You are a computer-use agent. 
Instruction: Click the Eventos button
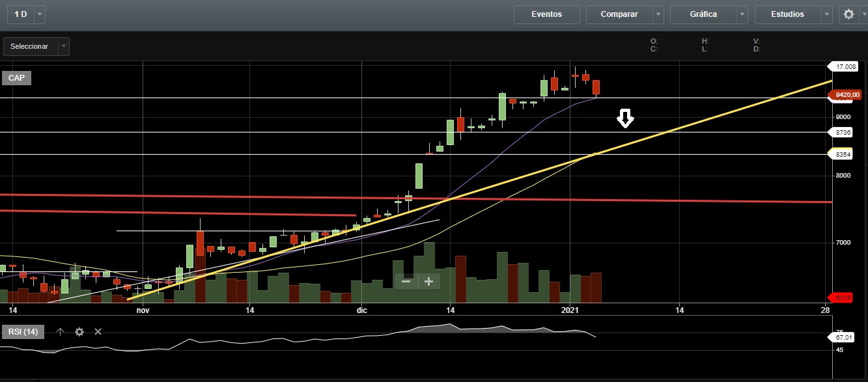[546, 14]
